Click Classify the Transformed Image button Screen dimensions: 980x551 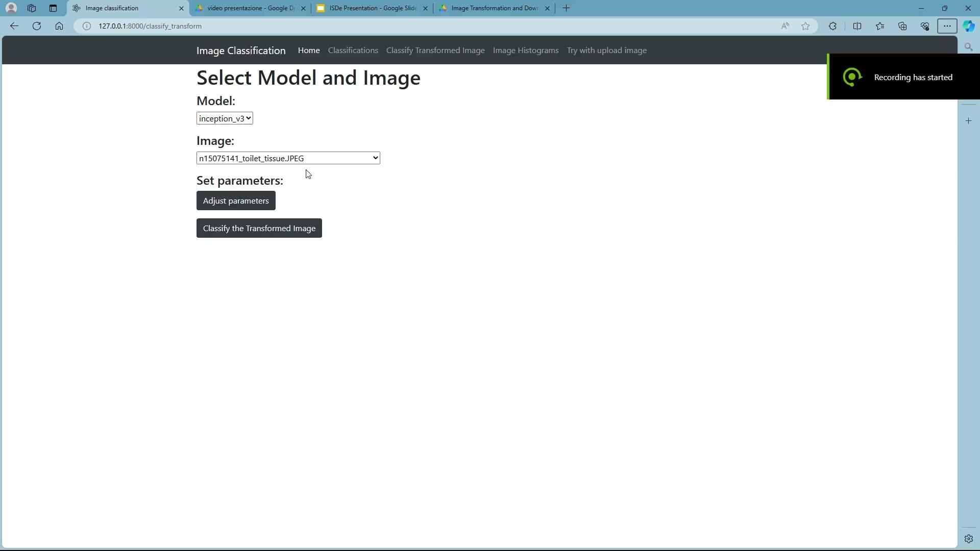point(259,228)
